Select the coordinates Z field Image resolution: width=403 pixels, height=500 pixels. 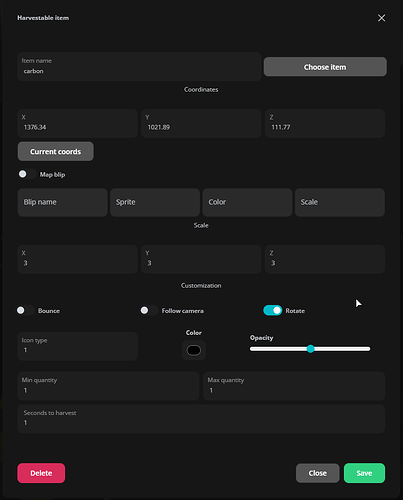(x=325, y=123)
